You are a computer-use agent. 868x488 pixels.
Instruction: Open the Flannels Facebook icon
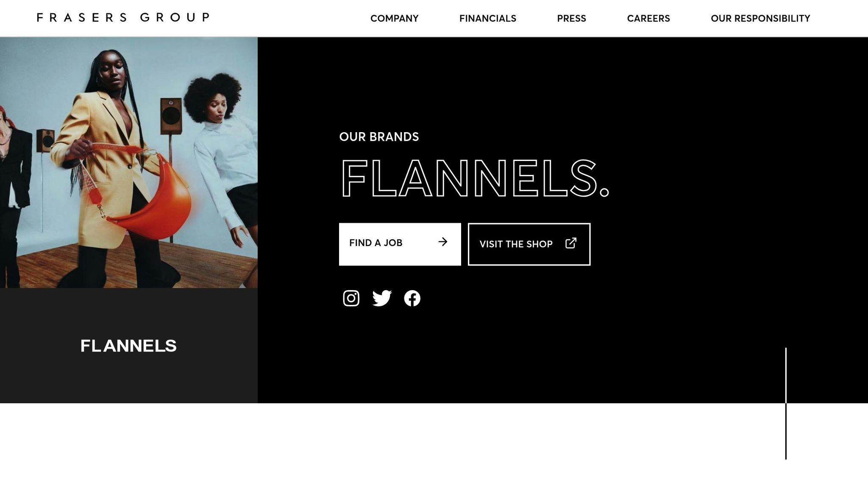[412, 298]
